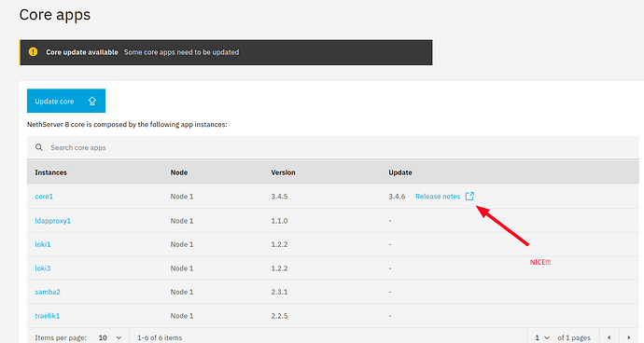Sort by the Instances column header
The height and width of the screenshot is (343, 644).
[x=51, y=172]
